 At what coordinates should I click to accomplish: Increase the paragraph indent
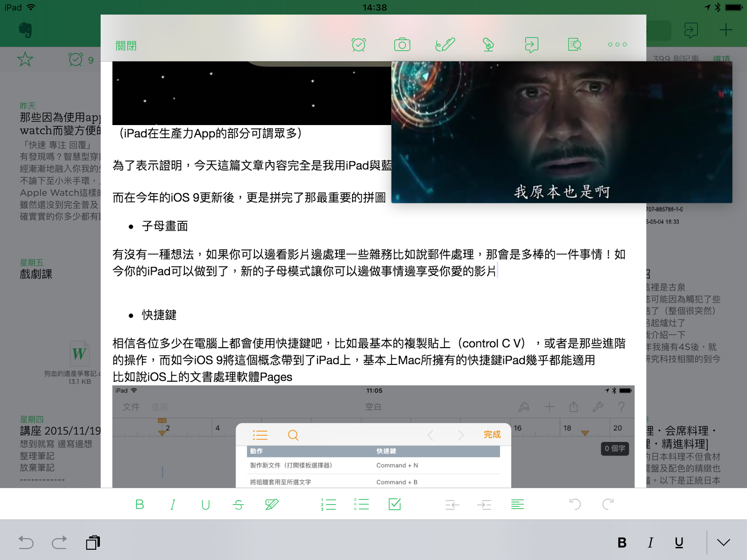point(484,504)
